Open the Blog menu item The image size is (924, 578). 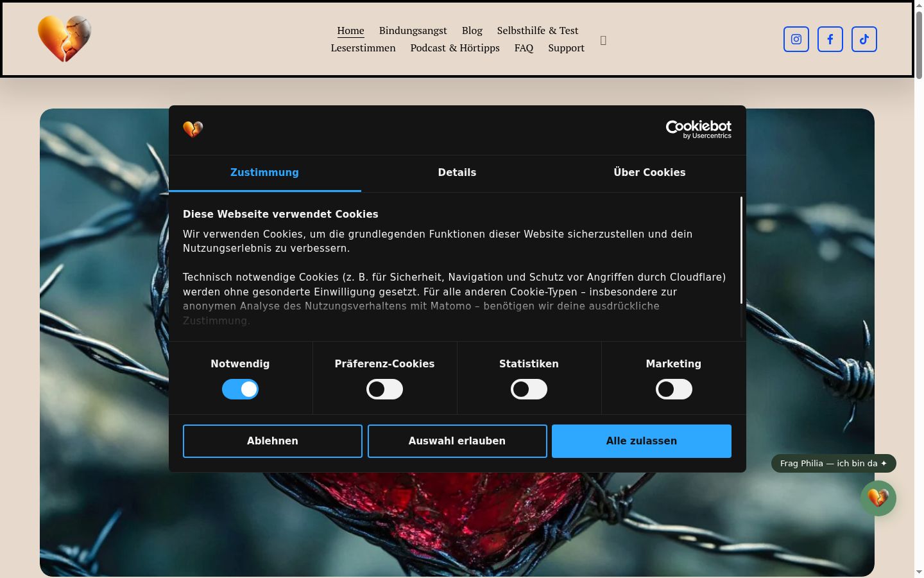pyautogui.click(x=472, y=31)
